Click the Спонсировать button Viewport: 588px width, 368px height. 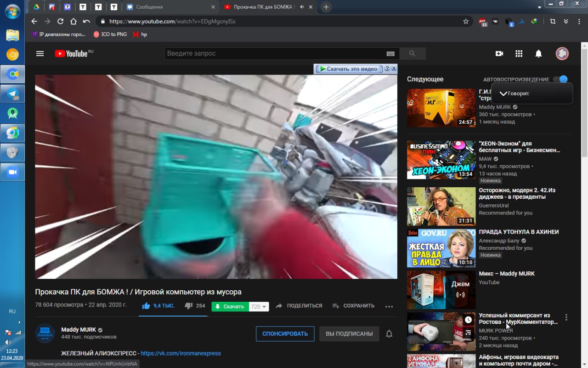[285, 334]
